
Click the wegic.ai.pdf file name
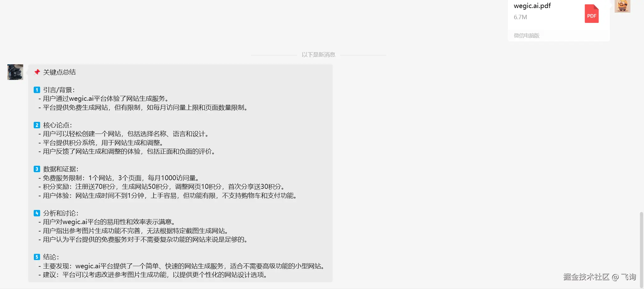click(x=532, y=6)
